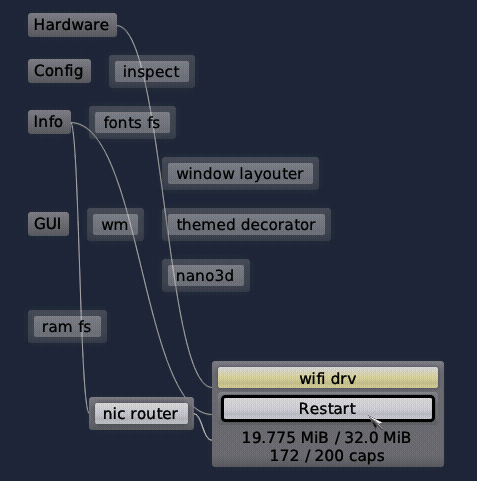
Task: Expand the themed decorator component
Action: click(246, 225)
